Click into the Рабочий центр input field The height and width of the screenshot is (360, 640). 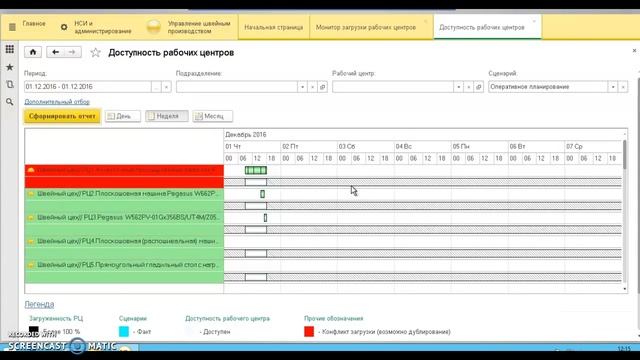(393, 87)
